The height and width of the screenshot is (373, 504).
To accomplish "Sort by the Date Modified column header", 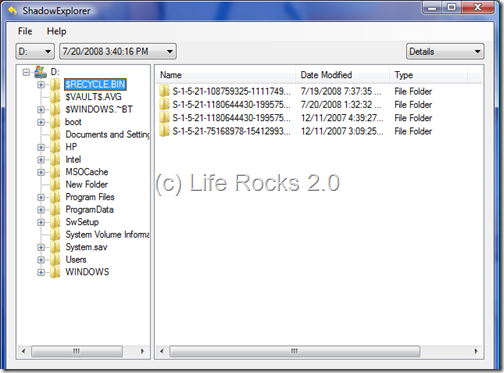I will tap(343, 75).
